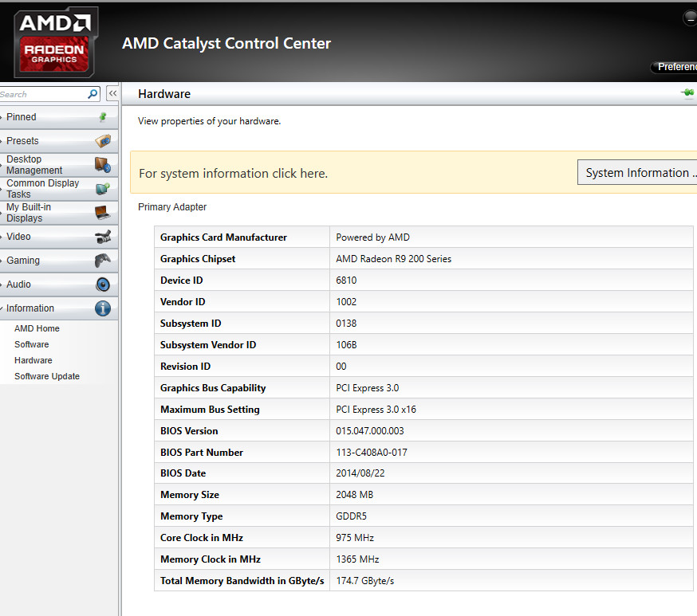
Task: Click the Gaming controller icon
Action: pos(103,261)
